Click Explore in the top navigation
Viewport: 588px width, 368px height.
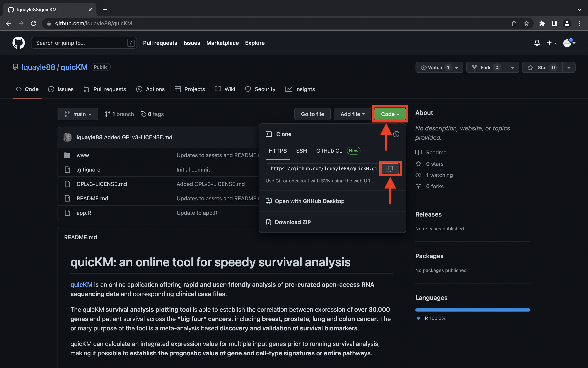[255, 43]
